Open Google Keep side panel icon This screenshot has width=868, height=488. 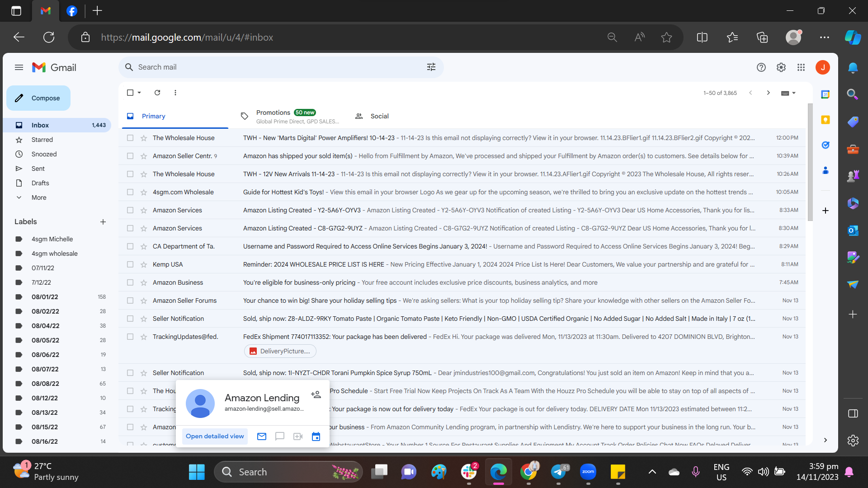[826, 120]
